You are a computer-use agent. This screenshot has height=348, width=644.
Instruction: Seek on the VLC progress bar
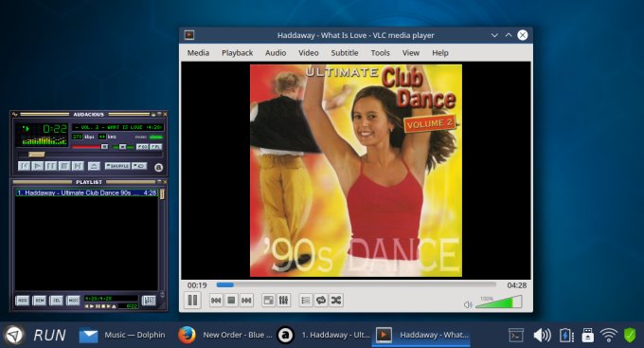pyautogui.click(x=356, y=284)
